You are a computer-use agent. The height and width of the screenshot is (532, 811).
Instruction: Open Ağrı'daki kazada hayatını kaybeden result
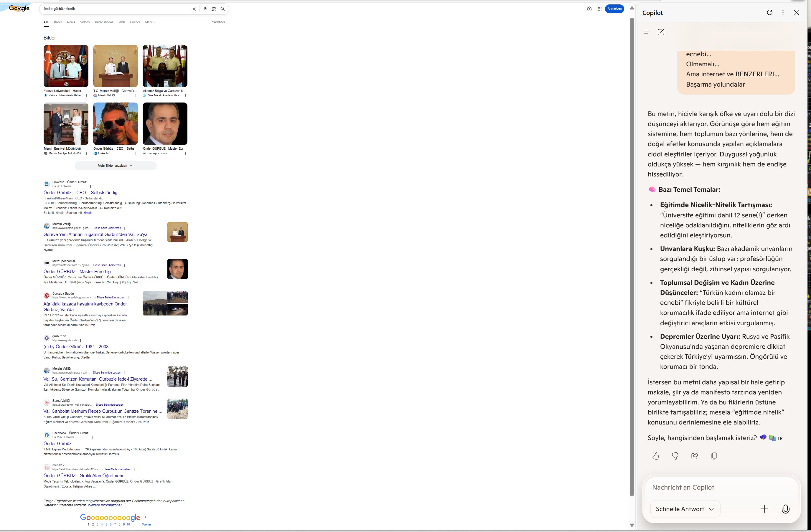(85, 307)
